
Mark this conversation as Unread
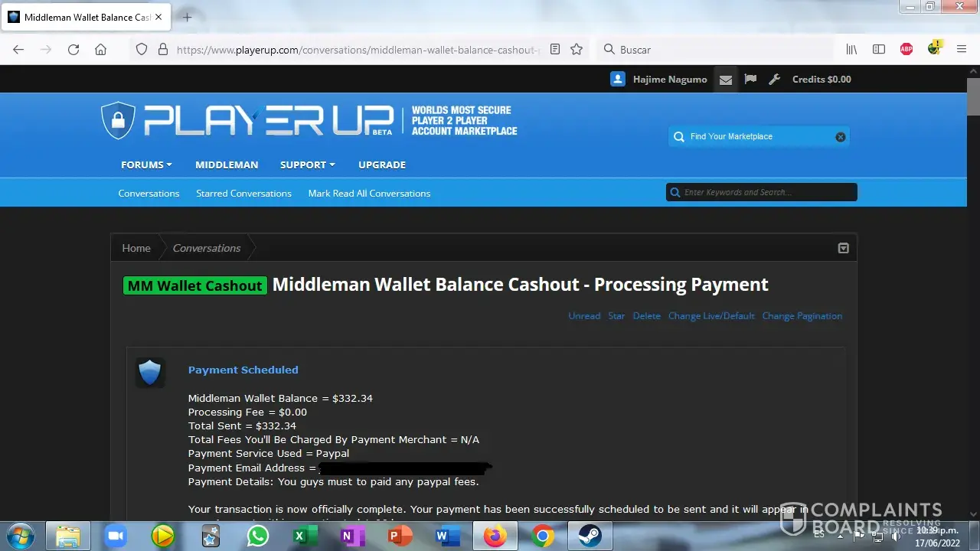coord(584,316)
